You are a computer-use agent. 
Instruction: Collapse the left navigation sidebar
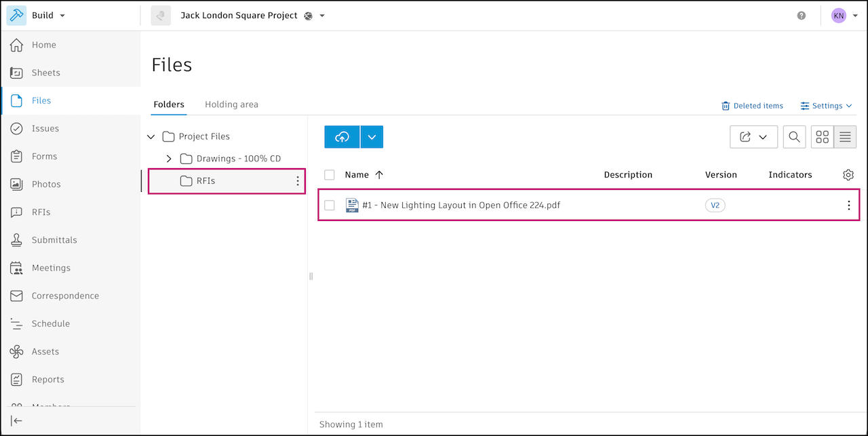(17, 420)
